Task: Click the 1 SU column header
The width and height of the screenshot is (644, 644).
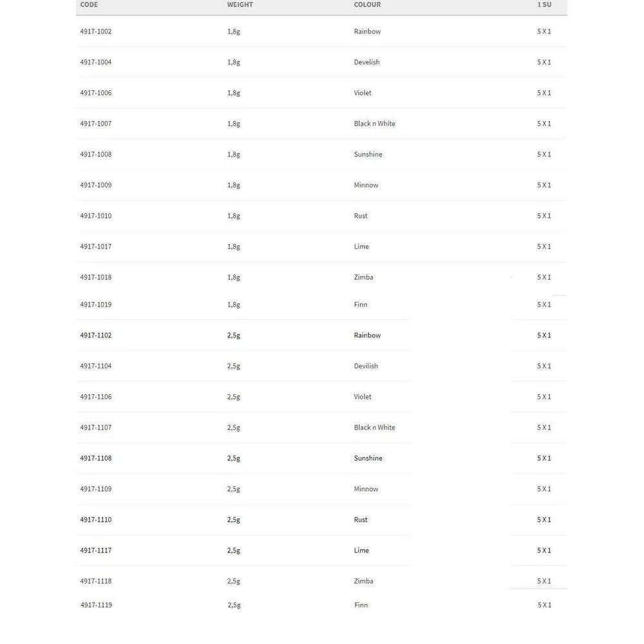Action: pos(544,5)
